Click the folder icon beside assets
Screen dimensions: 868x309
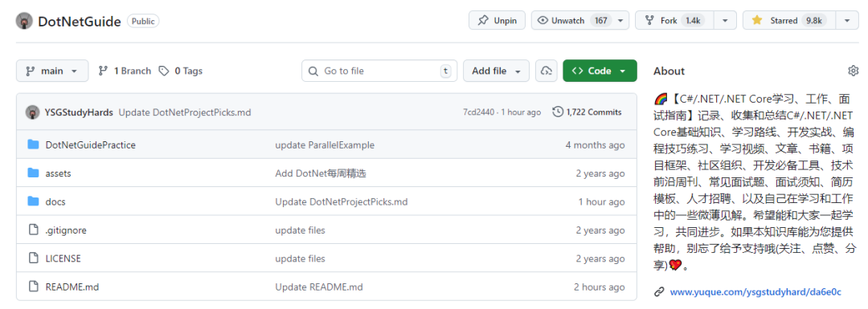click(33, 173)
